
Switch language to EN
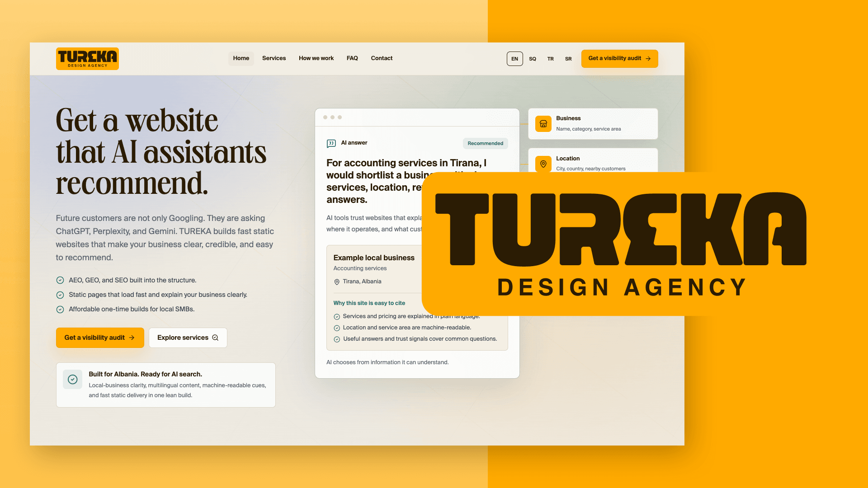pos(514,59)
